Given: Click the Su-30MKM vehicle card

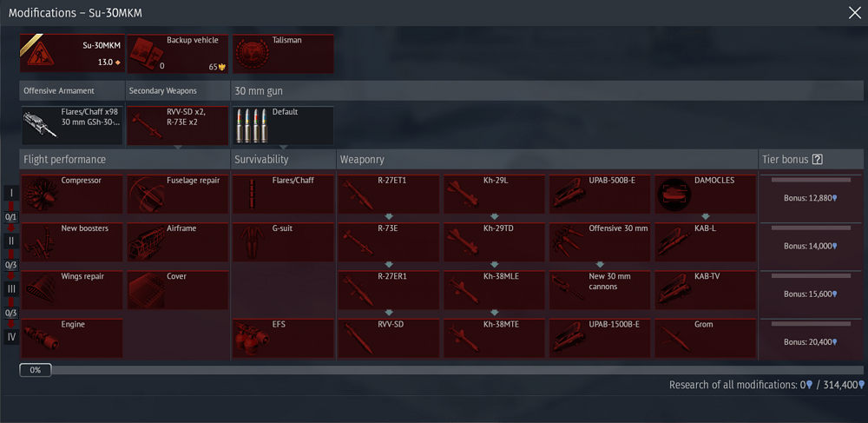Looking at the screenshot, I should (71, 54).
